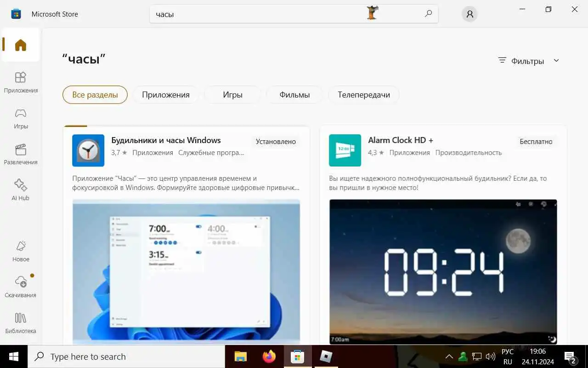Screen dimensions: 588x368
Task: Click Будильники и часы Windows app icon
Action: click(88, 150)
